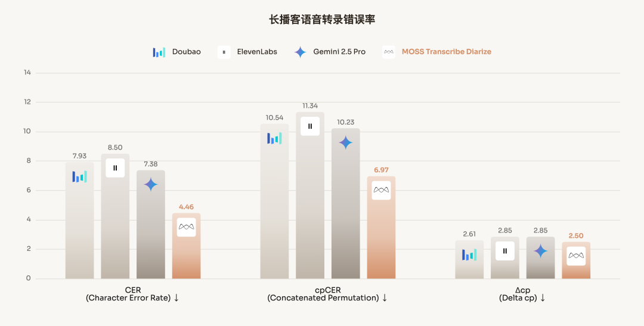
Task: Click the Doubao icon in the Δcp group
Action: (x=469, y=254)
